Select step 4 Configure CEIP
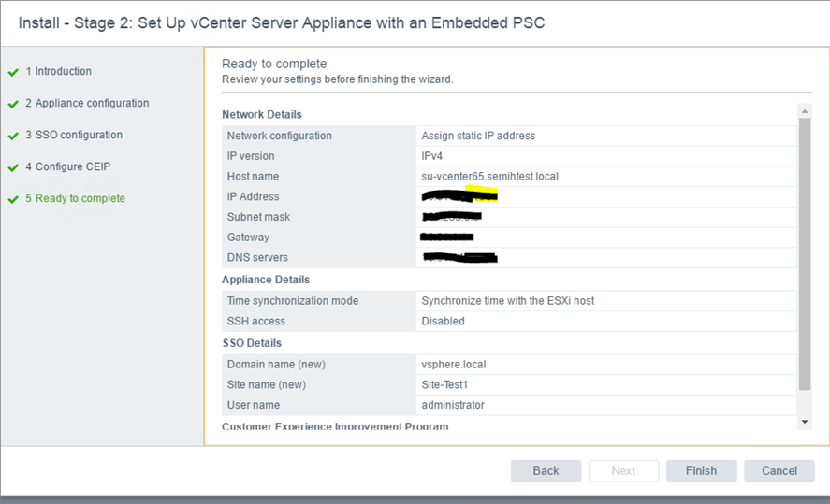 [69, 166]
